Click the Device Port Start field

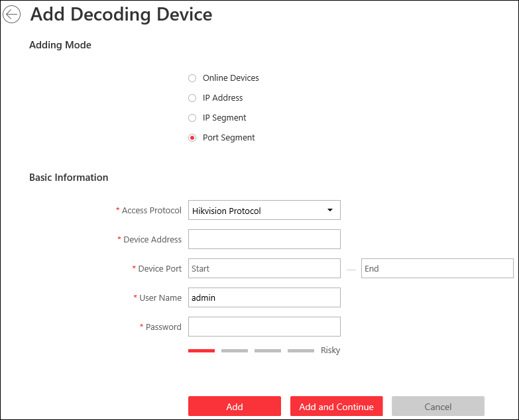click(x=264, y=268)
